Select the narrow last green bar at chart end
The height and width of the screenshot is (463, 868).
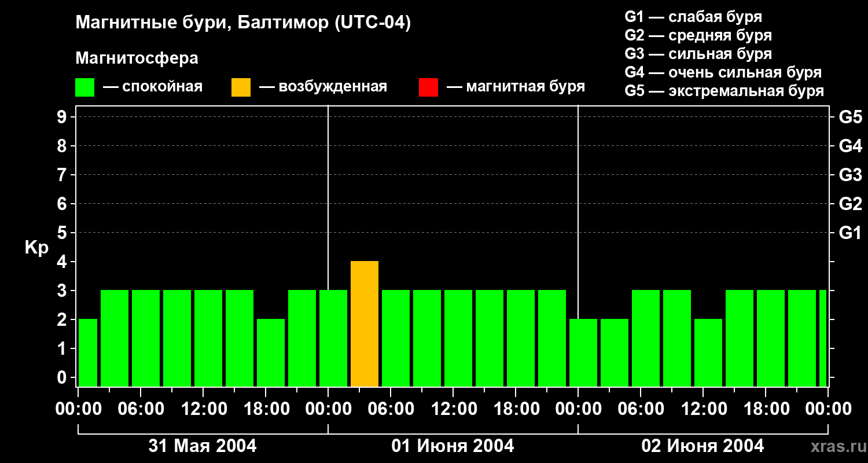click(x=823, y=339)
